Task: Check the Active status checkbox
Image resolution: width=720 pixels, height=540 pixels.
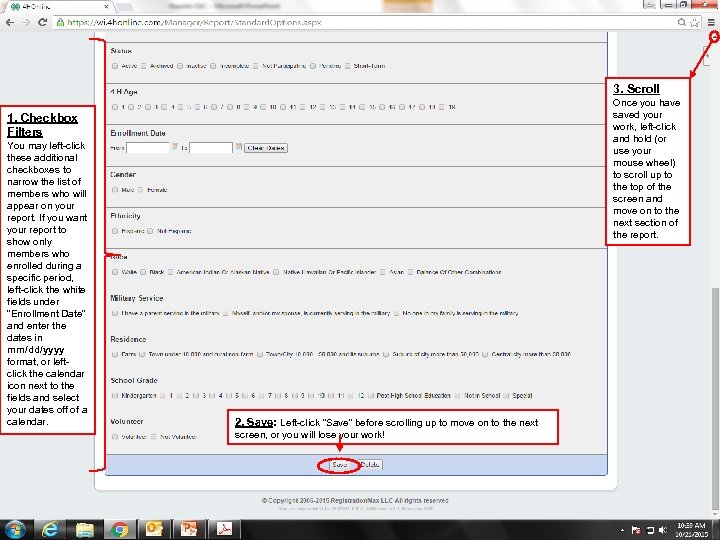Action: (115, 66)
